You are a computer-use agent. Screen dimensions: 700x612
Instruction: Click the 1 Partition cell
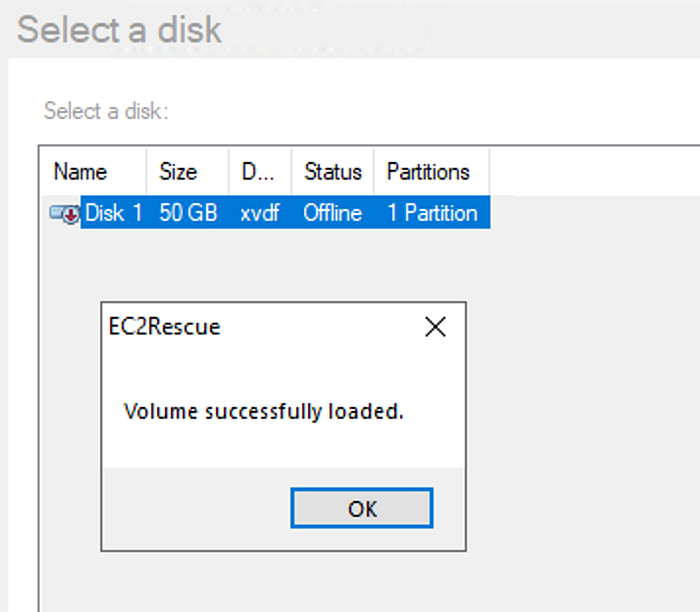tap(433, 212)
